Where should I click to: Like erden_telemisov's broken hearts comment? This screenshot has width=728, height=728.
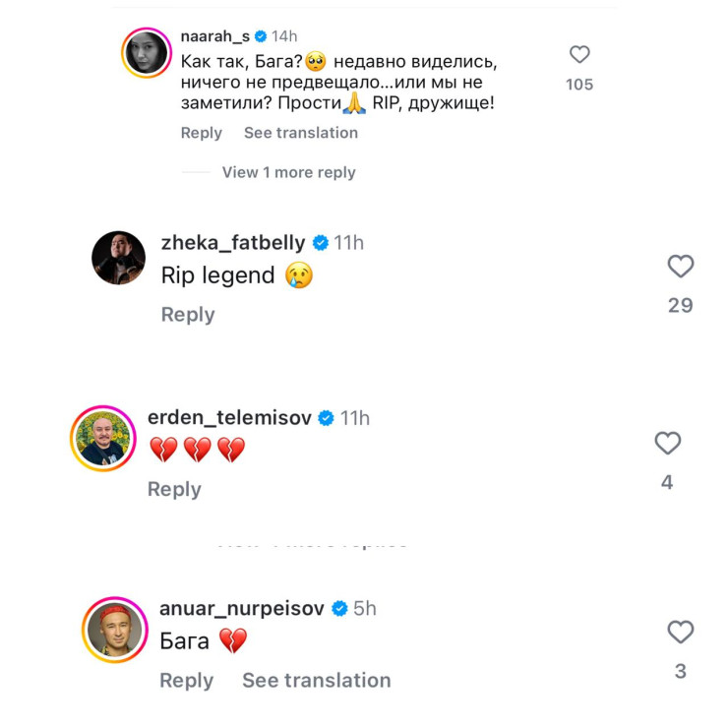click(668, 444)
